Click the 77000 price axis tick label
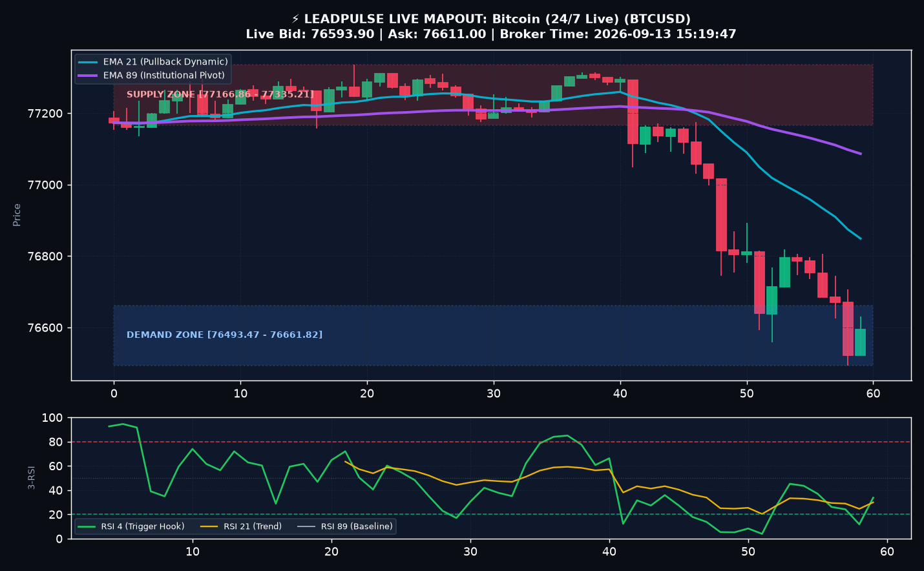 [45, 185]
